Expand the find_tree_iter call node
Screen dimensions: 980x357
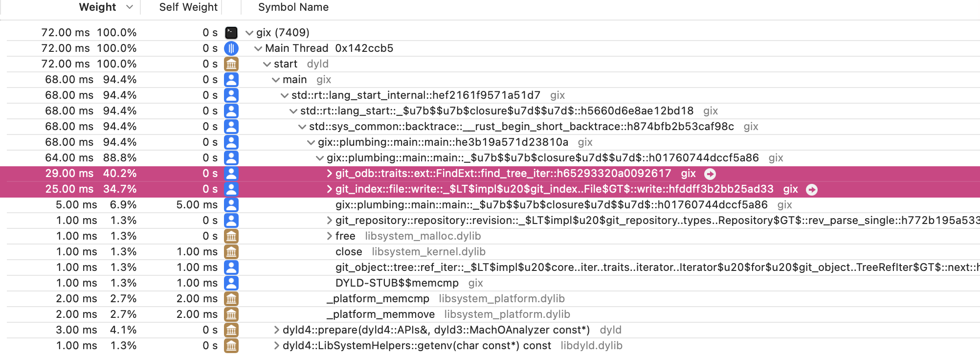330,174
